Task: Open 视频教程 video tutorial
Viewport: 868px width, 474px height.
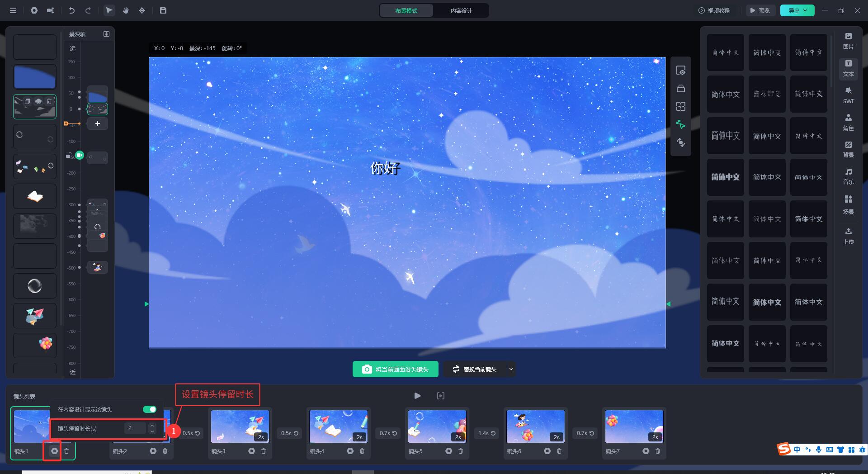Action: [714, 10]
